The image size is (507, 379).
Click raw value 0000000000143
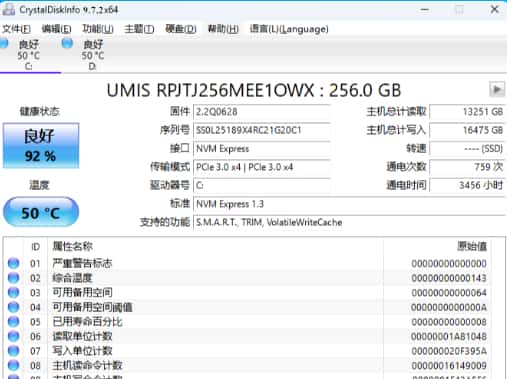(449, 278)
